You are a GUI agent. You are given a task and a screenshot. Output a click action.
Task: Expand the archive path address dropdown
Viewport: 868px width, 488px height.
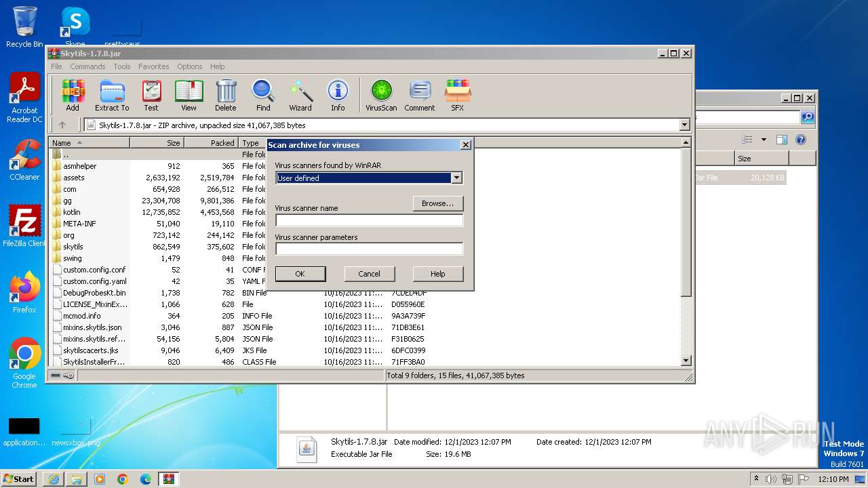pyautogui.click(x=684, y=125)
